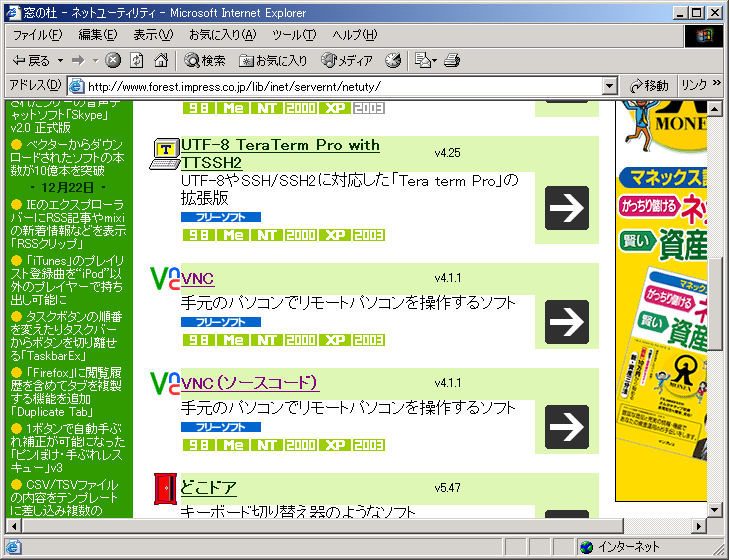Click the v4.25 version text
729x560 pixels.
click(x=447, y=153)
